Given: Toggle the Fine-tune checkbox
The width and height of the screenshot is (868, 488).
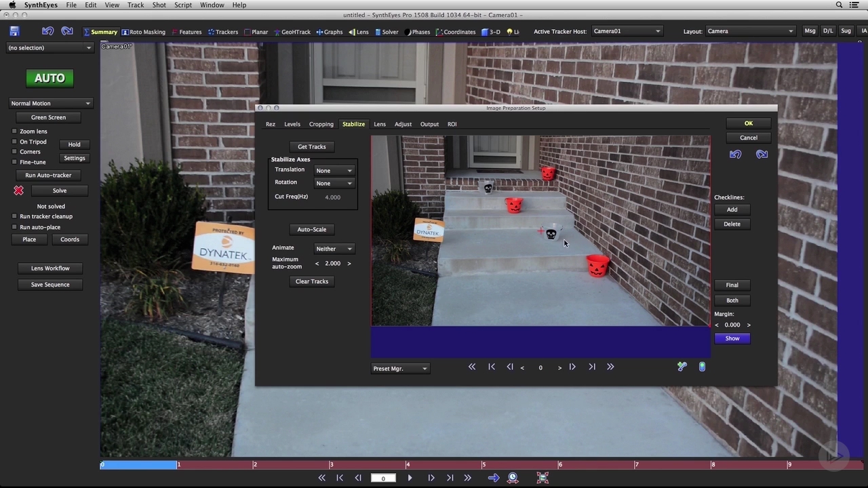Looking at the screenshot, I should pyautogui.click(x=14, y=162).
